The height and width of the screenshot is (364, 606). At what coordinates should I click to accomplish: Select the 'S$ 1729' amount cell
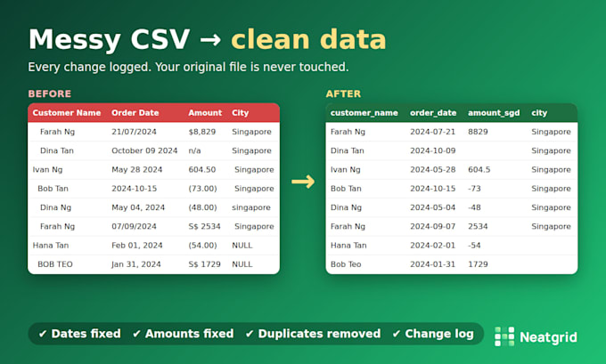204,264
